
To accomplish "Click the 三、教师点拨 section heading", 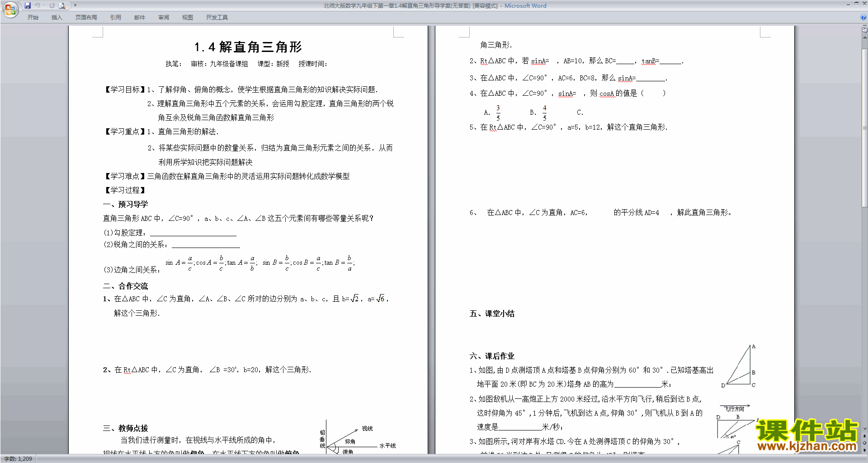I will pos(126,428).
